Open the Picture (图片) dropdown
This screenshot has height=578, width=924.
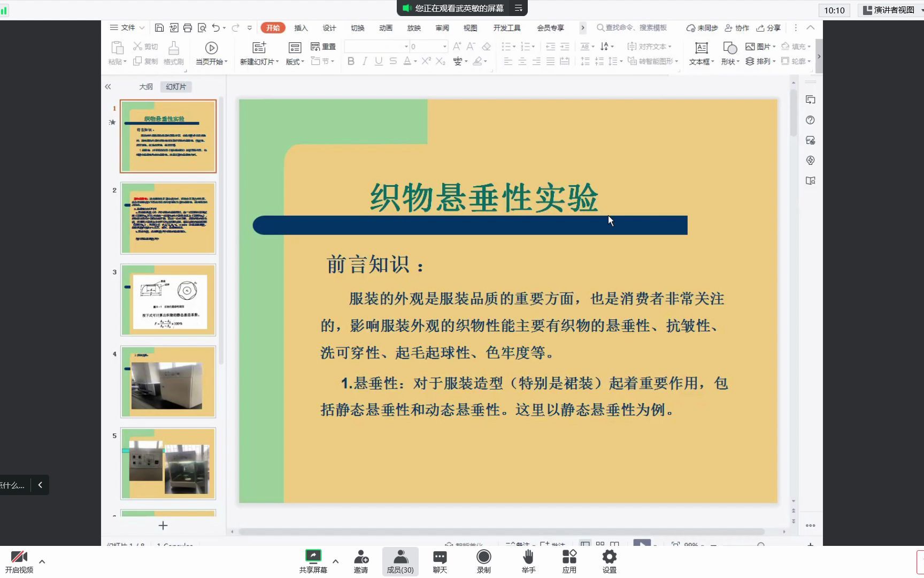point(760,47)
